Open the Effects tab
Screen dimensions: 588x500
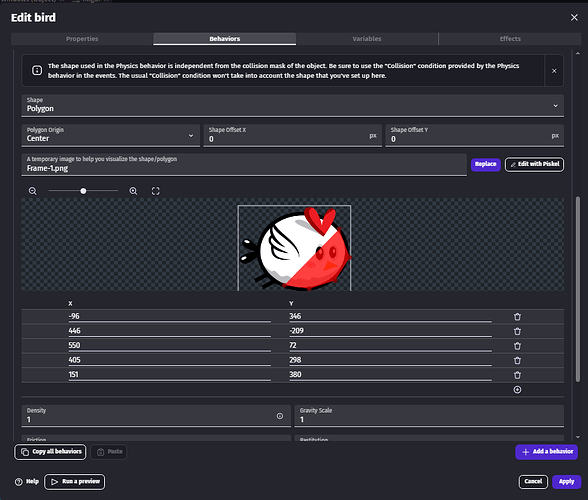tap(510, 39)
